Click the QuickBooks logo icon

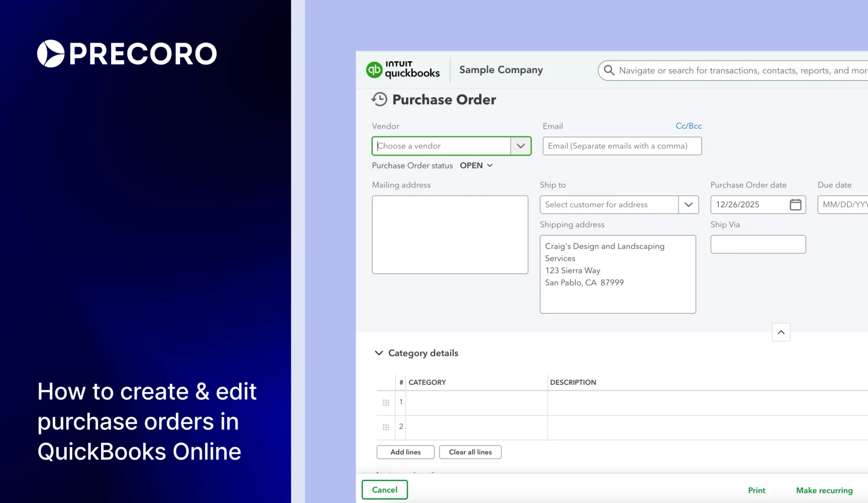point(374,70)
